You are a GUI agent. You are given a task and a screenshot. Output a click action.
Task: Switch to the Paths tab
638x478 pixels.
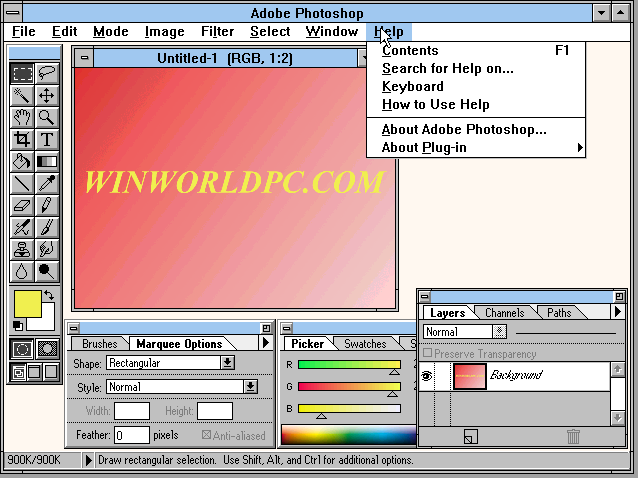tap(559, 312)
